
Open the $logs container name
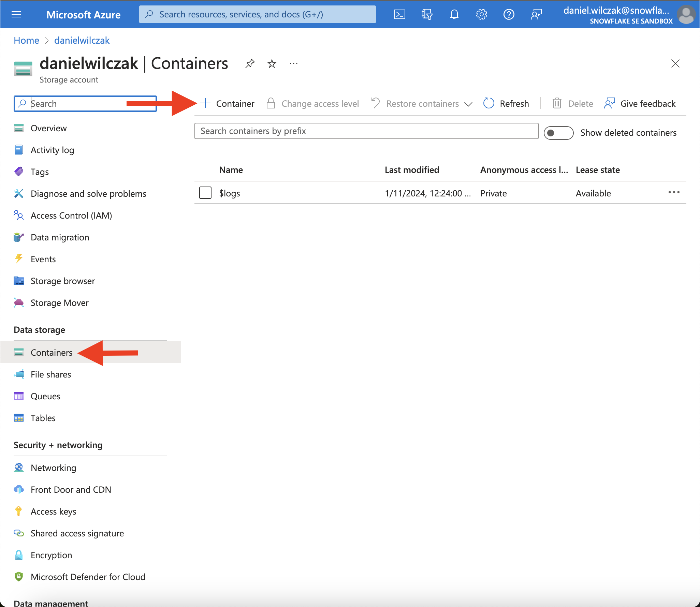[x=230, y=193]
